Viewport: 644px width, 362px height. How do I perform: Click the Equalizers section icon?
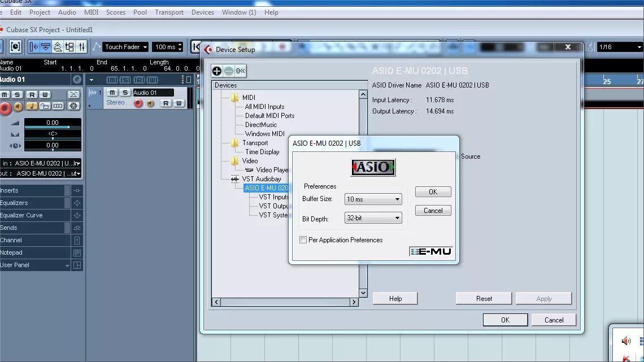click(x=77, y=203)
